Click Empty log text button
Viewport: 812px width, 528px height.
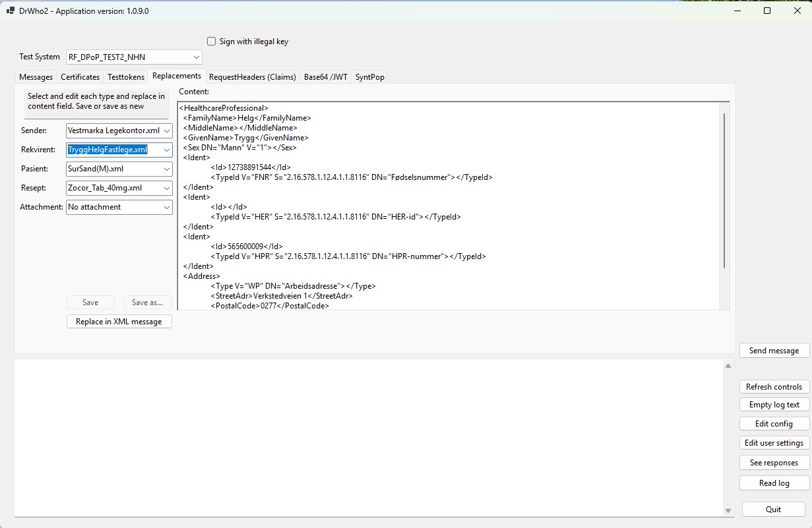tap(774, 405)
